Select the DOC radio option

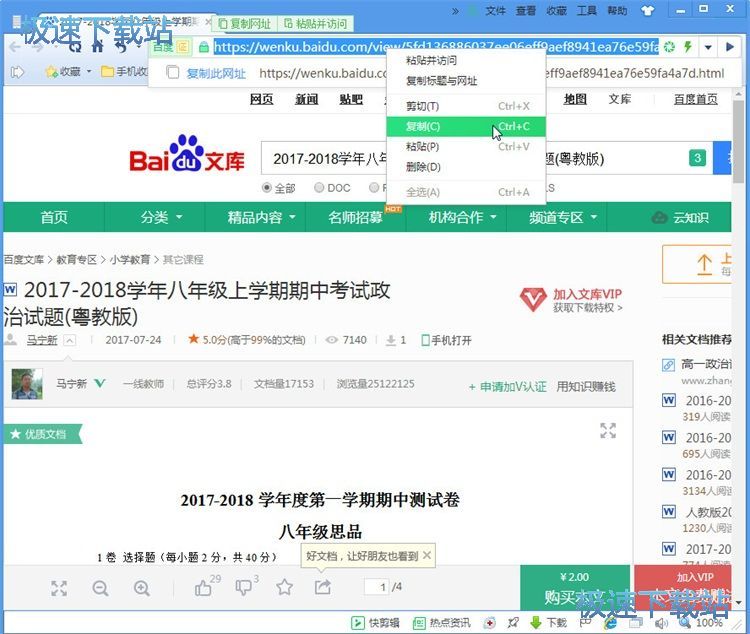coord(319,188)
